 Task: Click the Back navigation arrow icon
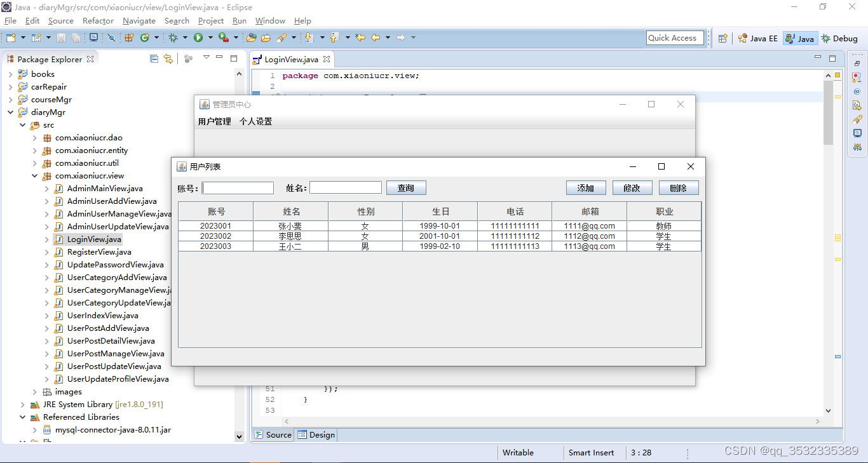pos(375,38)
